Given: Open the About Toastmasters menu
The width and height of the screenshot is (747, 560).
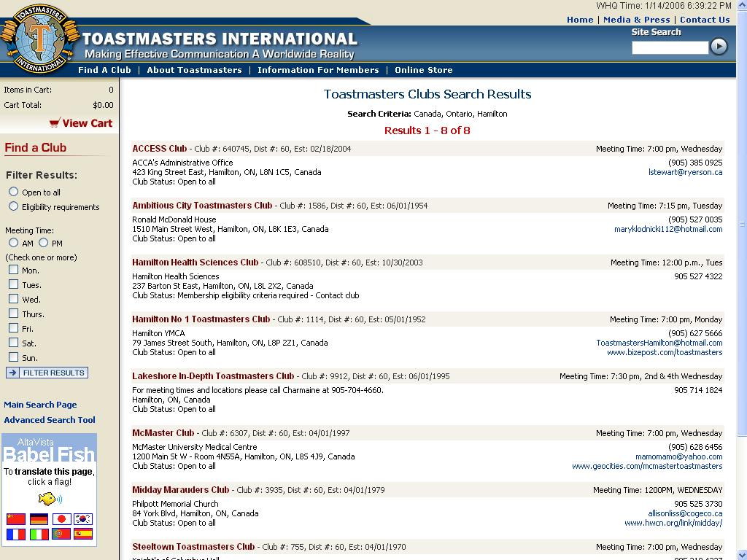Looking at the screenshot, I should [194, 70].
